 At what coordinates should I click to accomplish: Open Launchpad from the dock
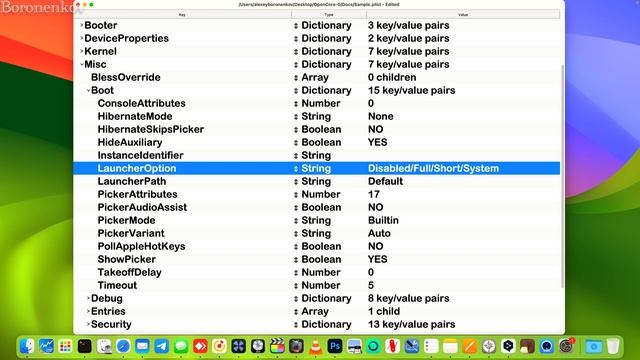pyautogui.click(x=65, y=346)
